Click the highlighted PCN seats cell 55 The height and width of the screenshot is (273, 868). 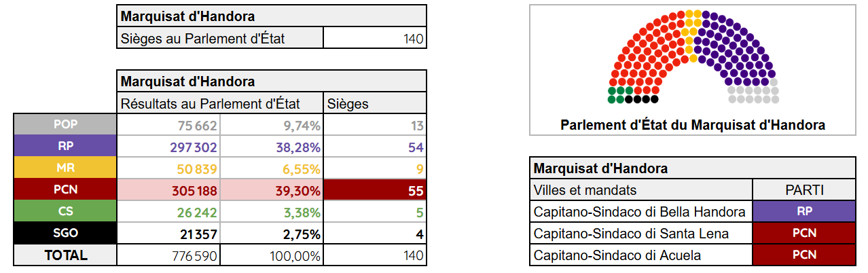tap(375, 190)
